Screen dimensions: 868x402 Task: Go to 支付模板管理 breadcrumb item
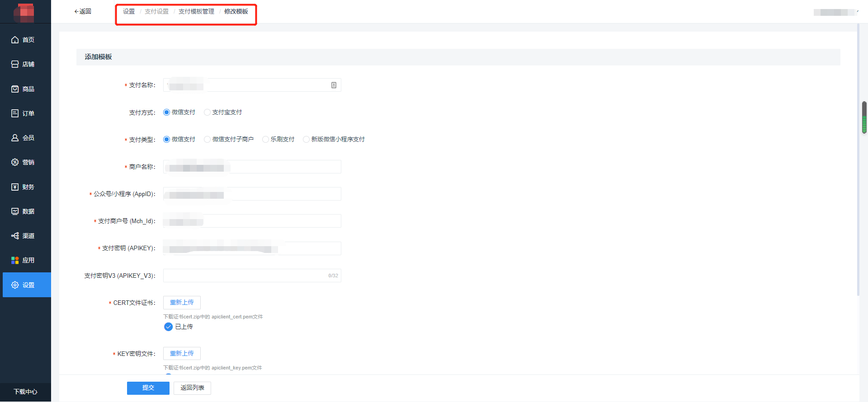(196, 11)
